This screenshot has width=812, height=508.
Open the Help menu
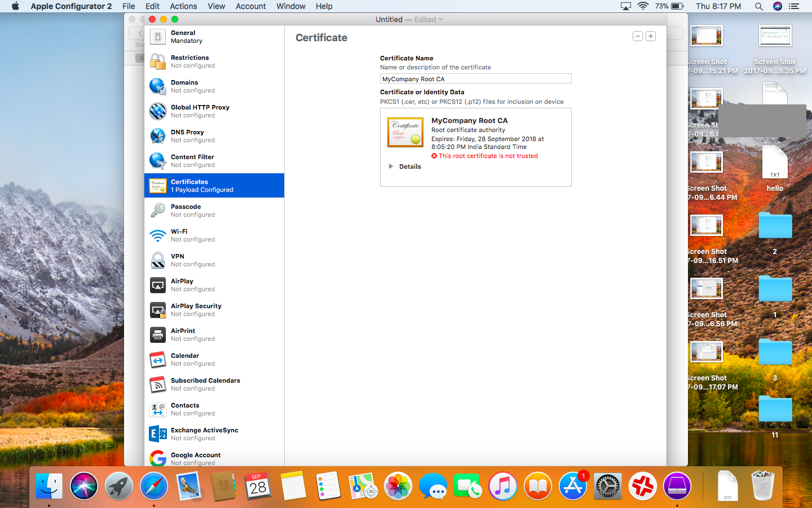click(324, 6)
